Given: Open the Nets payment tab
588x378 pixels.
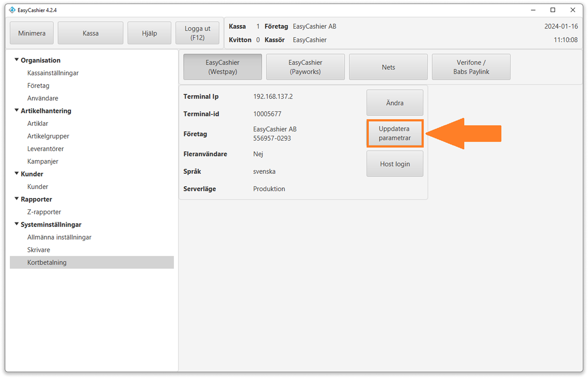Looking at the screenshot, I should click(388, 67).
